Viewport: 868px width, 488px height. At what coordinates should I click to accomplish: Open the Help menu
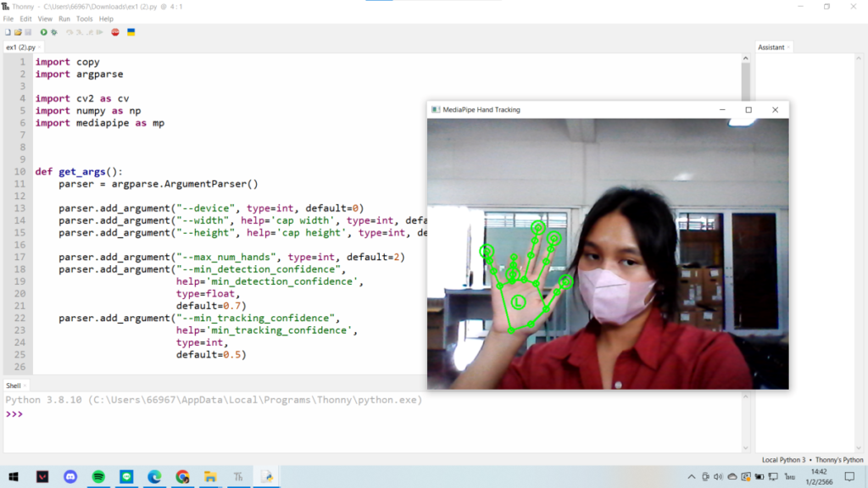(106, 19)
